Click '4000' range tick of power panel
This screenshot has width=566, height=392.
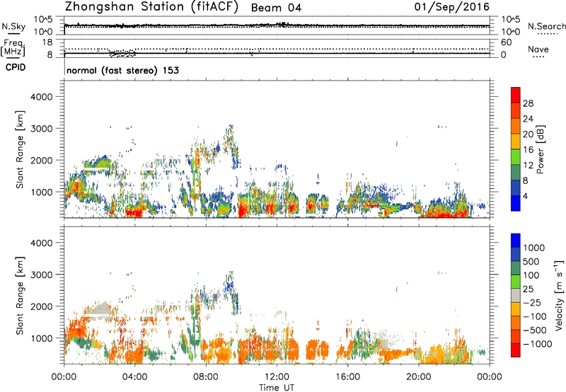[41, 97]
